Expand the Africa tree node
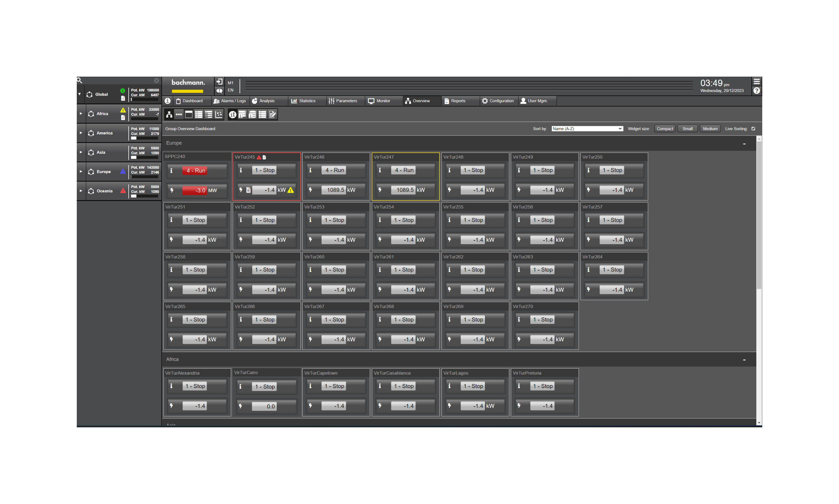The width and height of the screenshot is (839, 504). pyautogui.click(x=81, y=113)
